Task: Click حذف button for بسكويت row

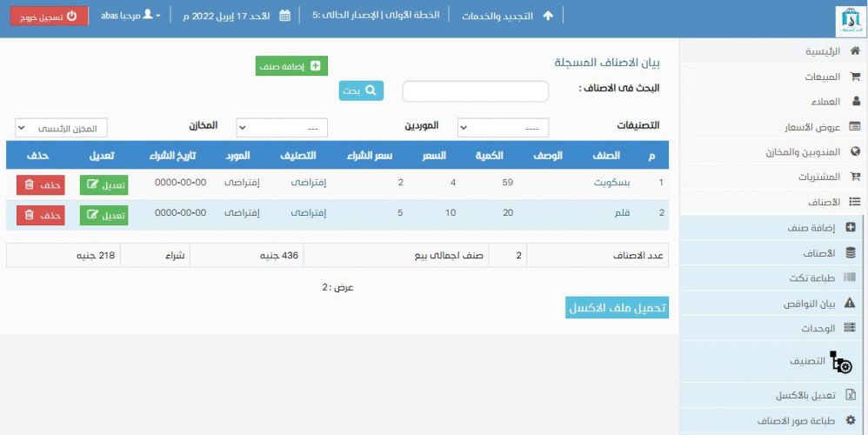Action: (x=40, y=184)
